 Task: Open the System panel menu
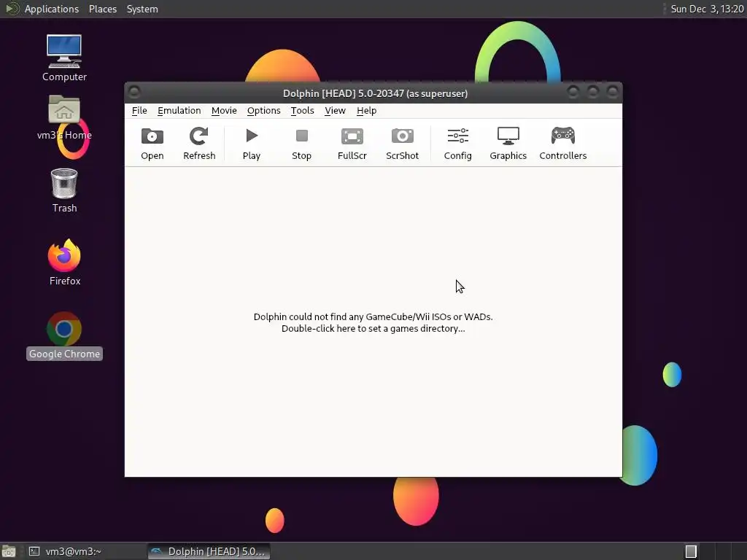pyautogui.click(x=142, y=9)
